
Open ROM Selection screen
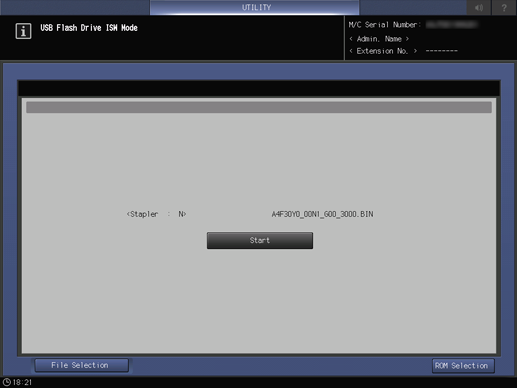coord(463,366)
